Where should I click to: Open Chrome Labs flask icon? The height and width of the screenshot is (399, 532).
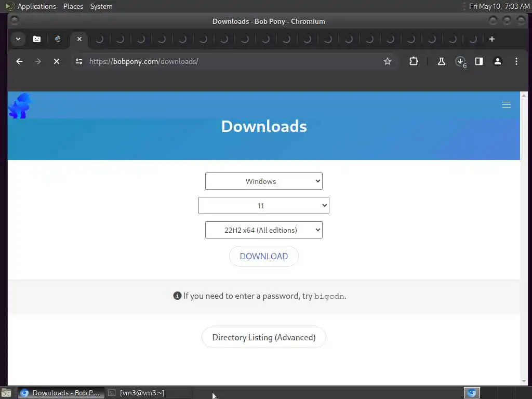(x=442, y=61)
